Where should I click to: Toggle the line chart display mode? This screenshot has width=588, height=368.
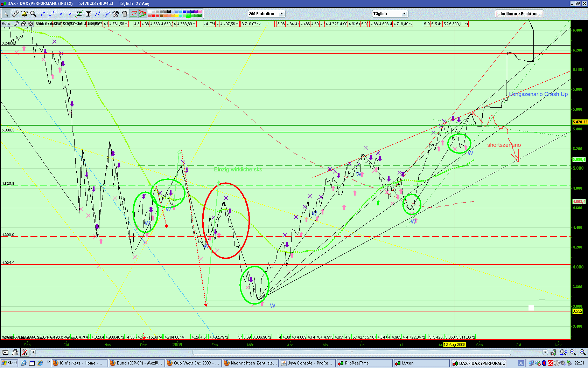134,14
